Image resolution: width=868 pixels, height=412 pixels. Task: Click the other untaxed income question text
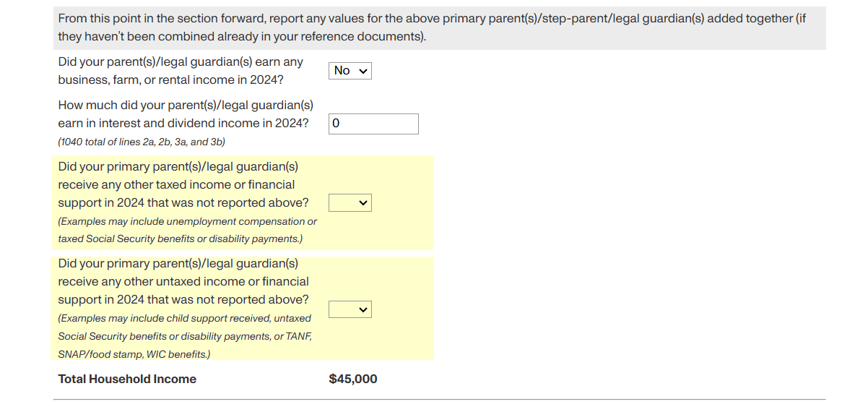[183, 281]
